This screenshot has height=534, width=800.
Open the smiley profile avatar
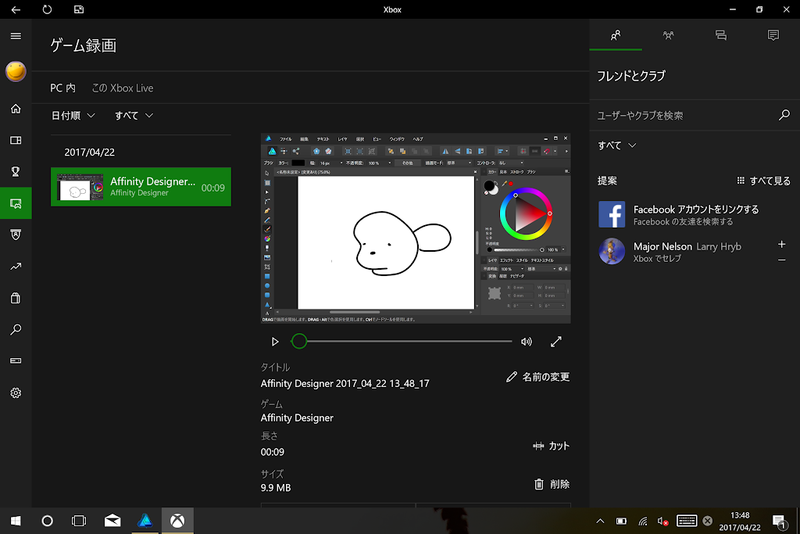point(16,71)
